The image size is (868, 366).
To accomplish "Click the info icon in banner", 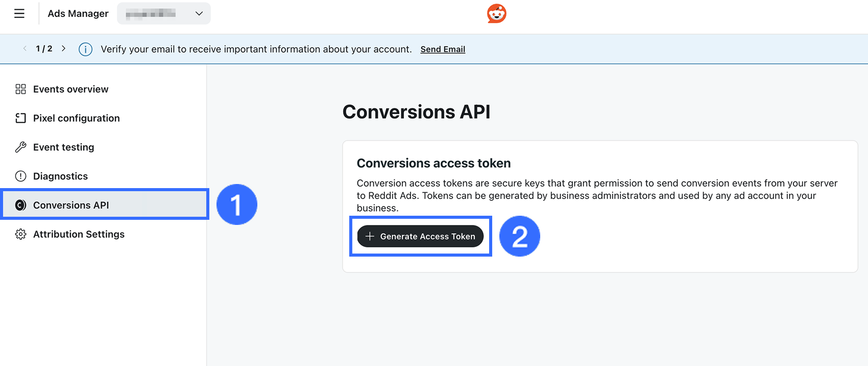I will pos(85,50).
